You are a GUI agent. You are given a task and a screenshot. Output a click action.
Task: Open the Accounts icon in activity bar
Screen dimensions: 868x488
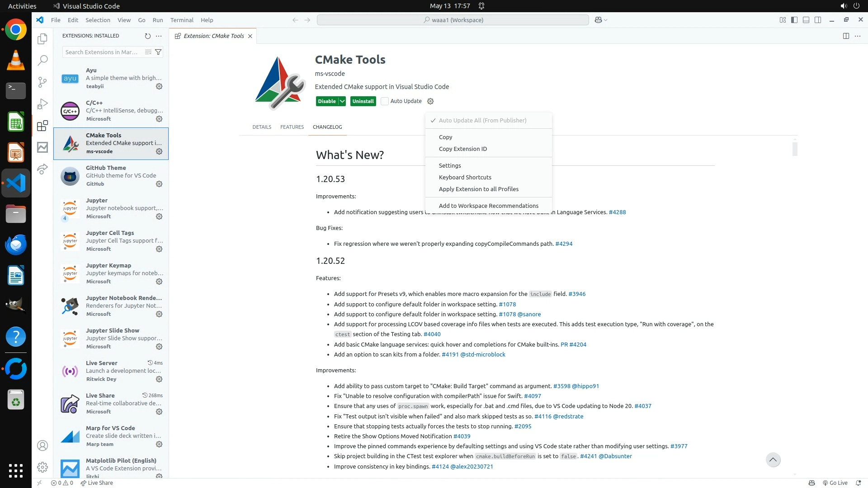[x=42, y=446]
